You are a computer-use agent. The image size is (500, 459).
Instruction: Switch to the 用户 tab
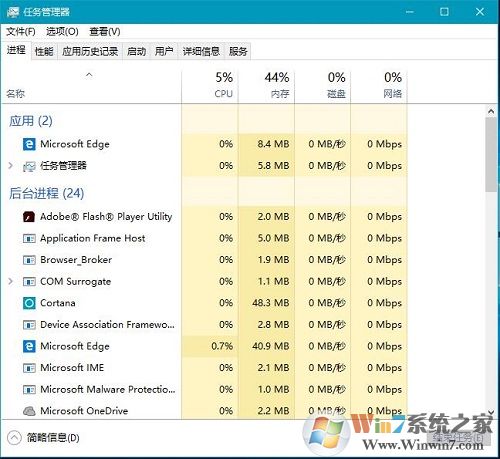164,51
